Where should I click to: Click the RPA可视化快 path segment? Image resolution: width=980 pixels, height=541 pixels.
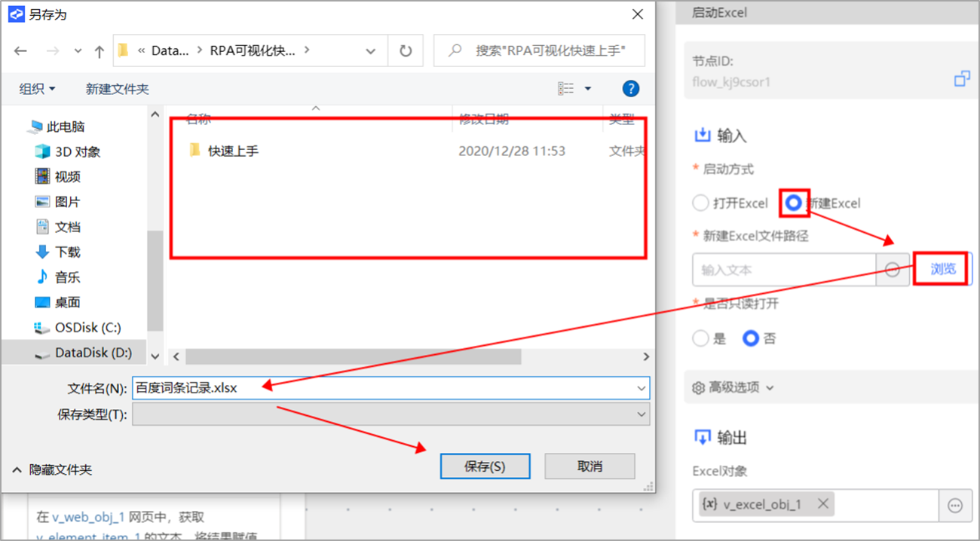click(x=253, y=51)
